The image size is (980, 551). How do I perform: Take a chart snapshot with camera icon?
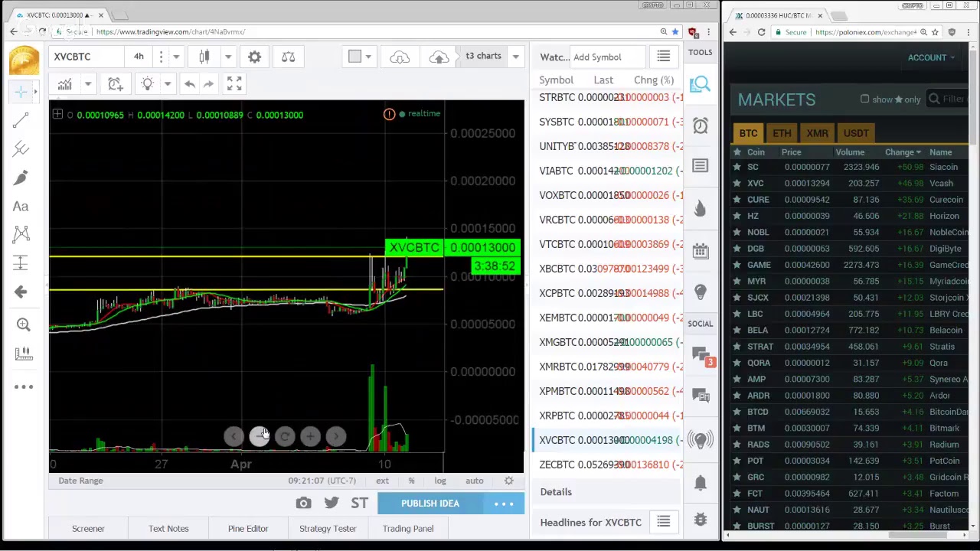[304, 503]
